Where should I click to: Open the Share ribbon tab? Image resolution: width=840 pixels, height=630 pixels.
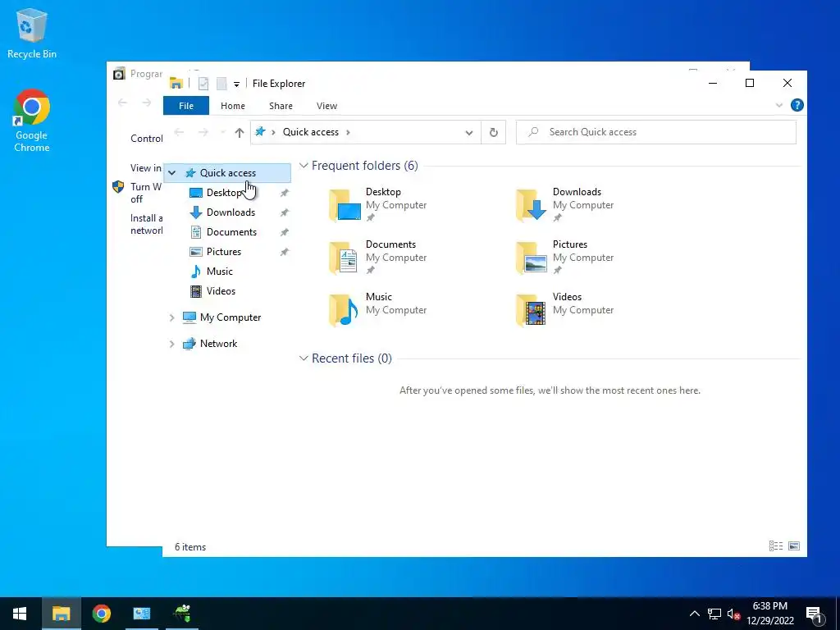point(281,106)
